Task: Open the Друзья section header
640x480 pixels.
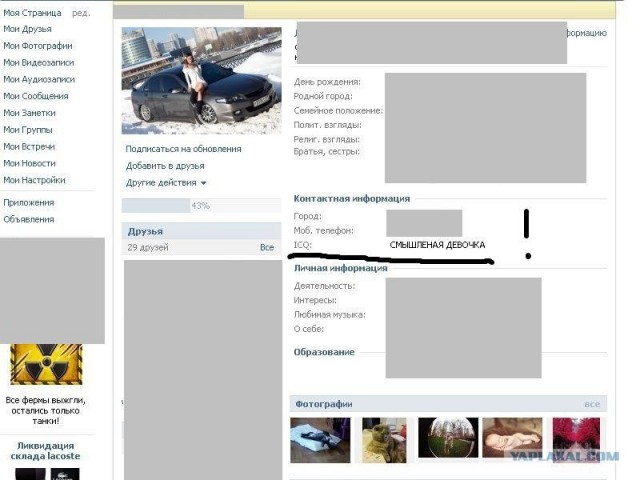Action: [202, 231]
